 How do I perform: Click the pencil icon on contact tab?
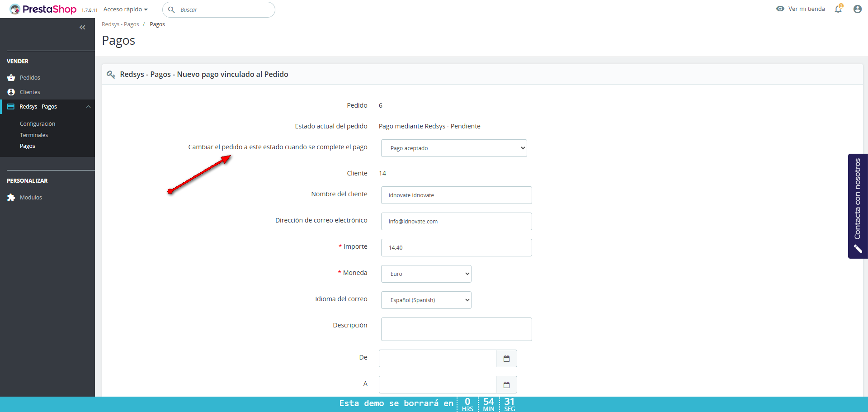(858, 249)
